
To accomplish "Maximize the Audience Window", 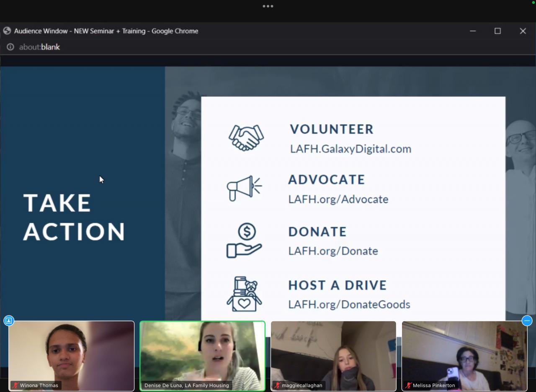I will click(x=497, y=31).
